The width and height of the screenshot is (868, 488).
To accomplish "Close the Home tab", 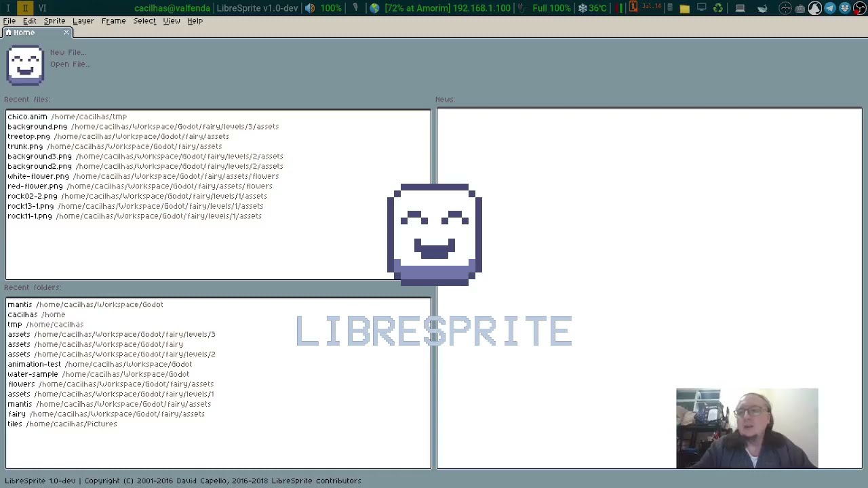I will pos(66,33).
